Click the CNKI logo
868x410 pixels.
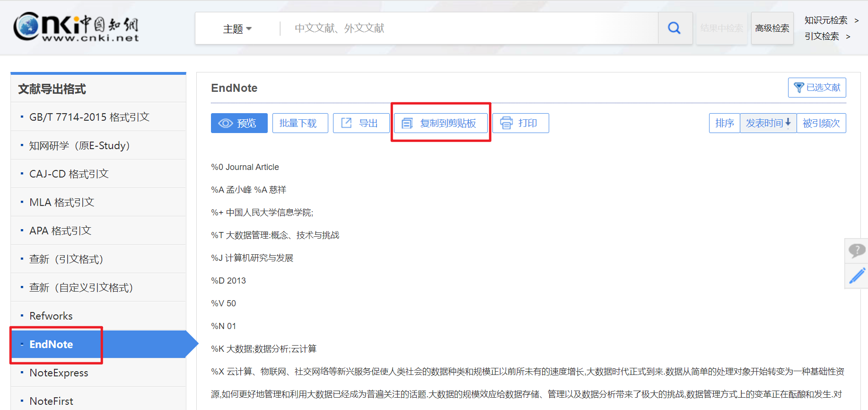click(x=76, y=27)
